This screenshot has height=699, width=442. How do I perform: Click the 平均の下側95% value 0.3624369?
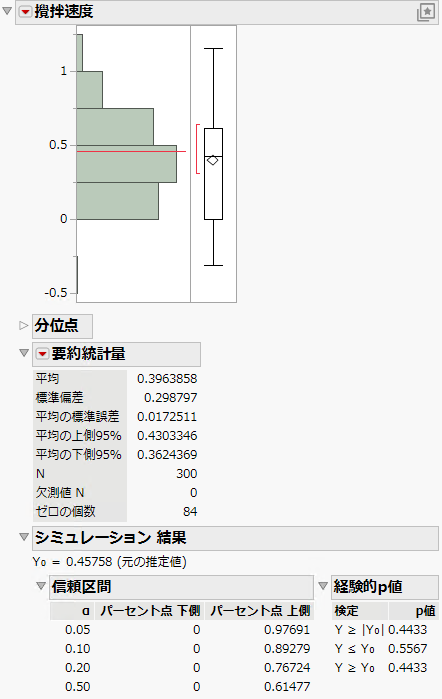click(167, 454)
